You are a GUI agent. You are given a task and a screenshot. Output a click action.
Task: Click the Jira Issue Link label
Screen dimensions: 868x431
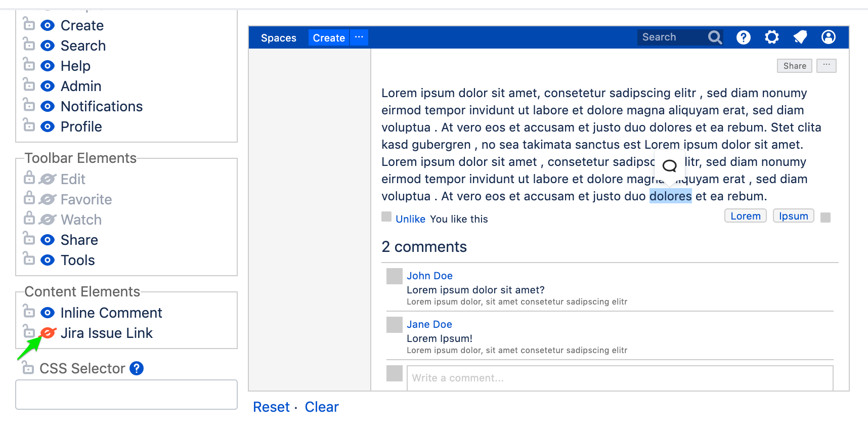point(106,333)
